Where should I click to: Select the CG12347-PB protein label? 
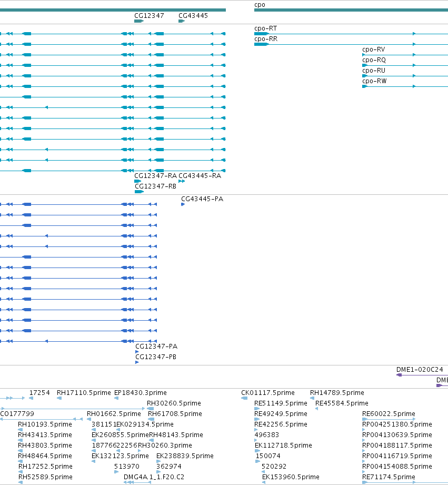[156, 357]
